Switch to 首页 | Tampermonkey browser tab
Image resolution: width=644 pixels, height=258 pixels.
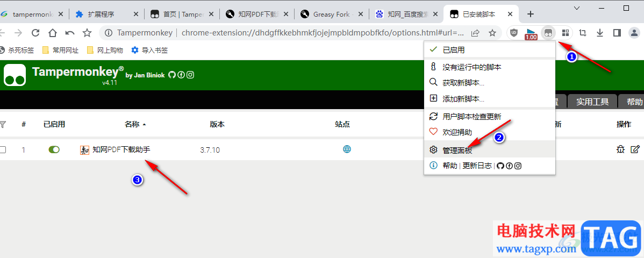coord(182,14)
